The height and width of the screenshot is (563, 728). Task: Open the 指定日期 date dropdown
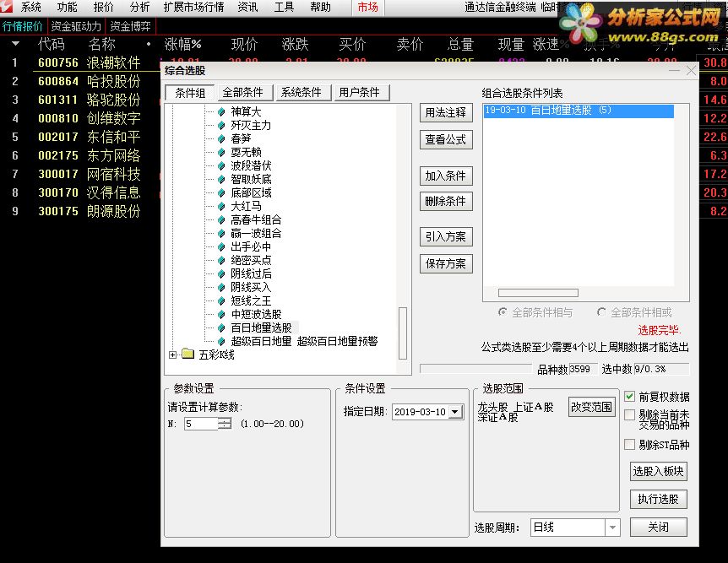(x=455, y=412)
